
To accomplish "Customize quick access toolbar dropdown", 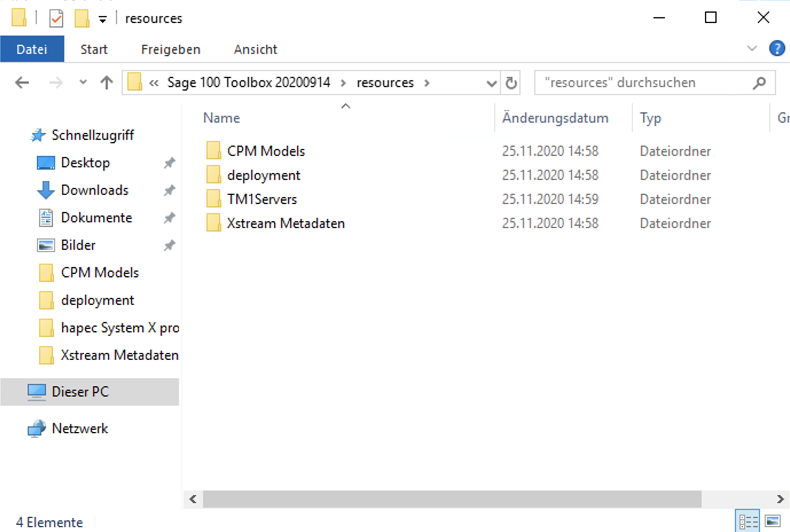I will click(x=103, y=19).
